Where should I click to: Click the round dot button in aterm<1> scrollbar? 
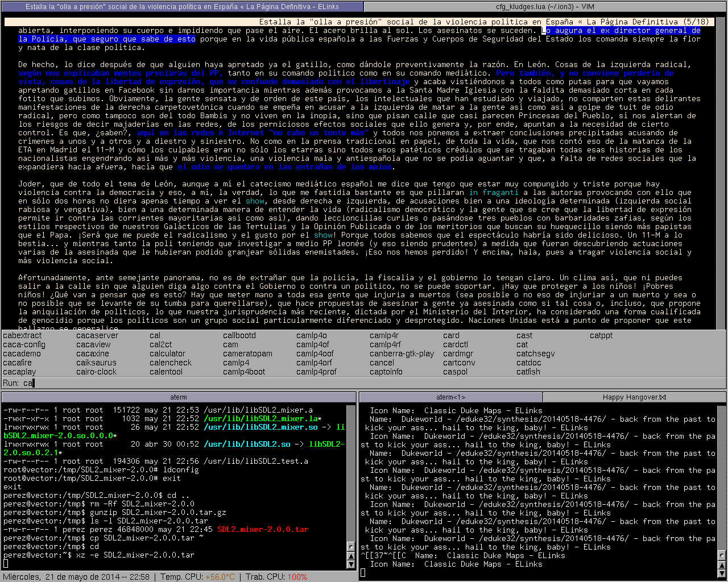click(x=722, y=556)
